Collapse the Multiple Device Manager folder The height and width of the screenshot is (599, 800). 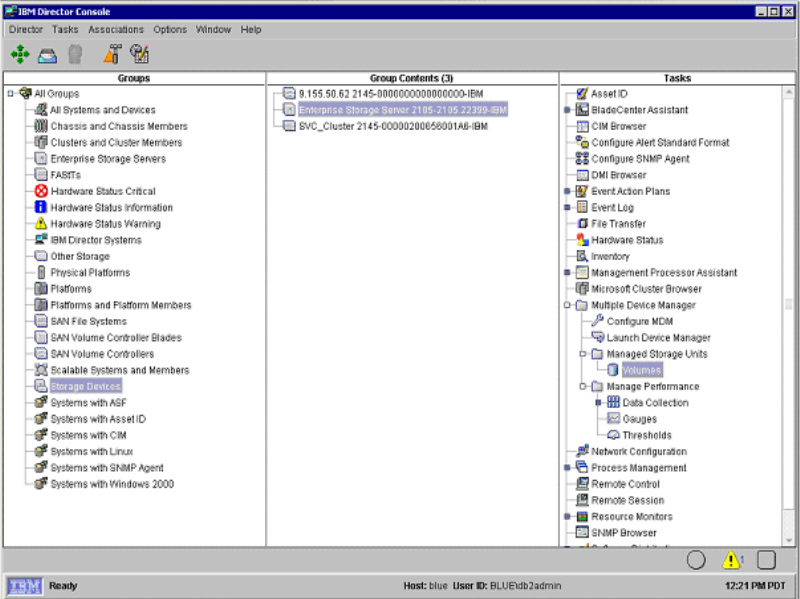[x=567, y=305]
